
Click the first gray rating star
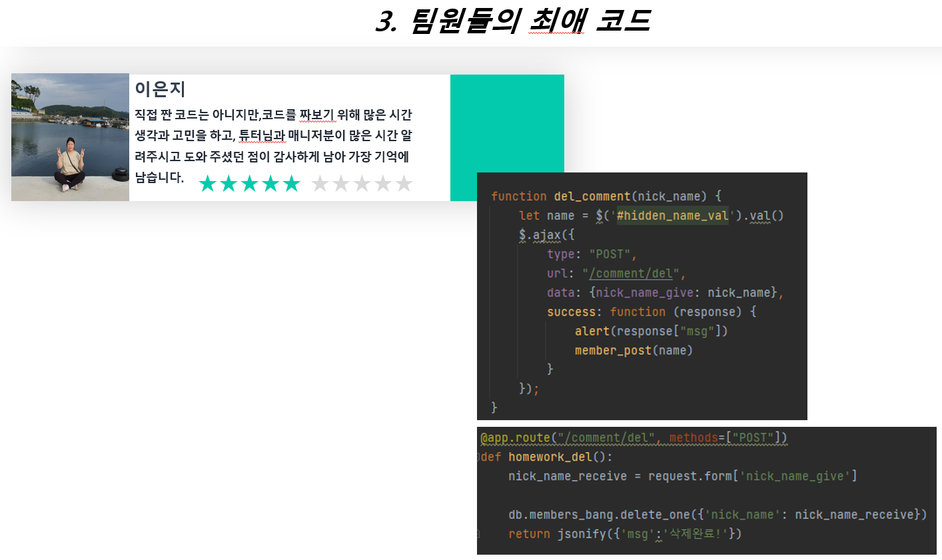320,184
